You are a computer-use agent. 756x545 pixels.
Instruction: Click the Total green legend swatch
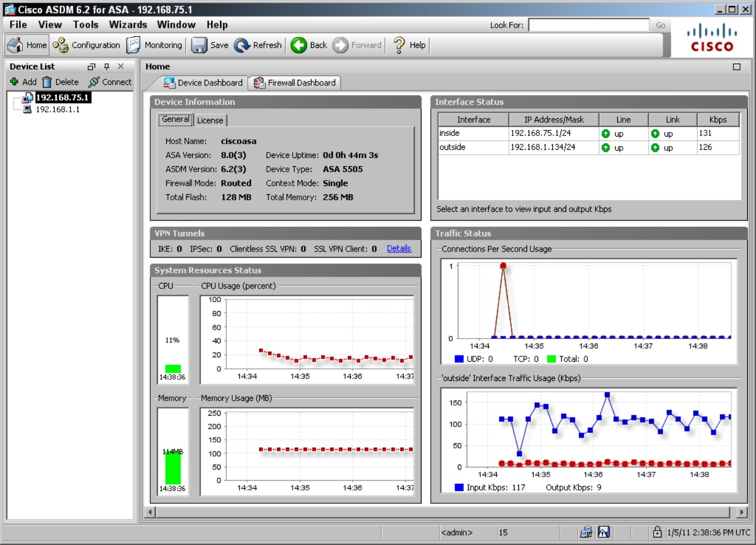(x=551, y=359)
